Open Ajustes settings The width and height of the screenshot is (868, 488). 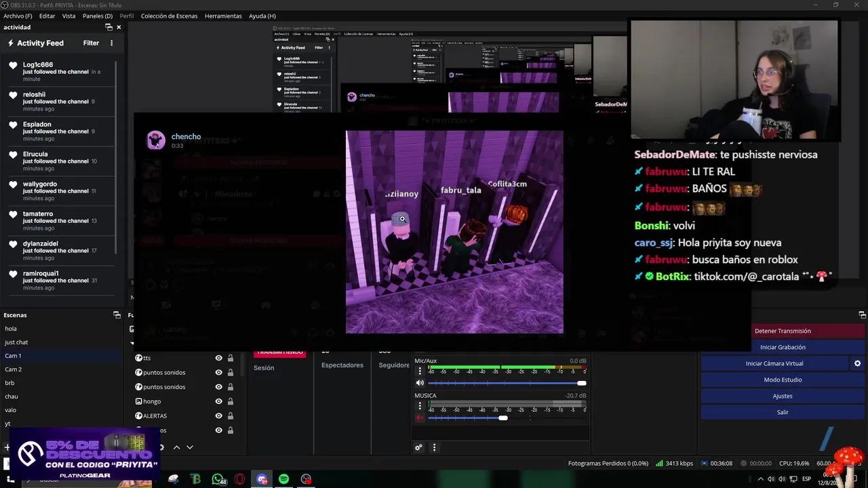(x=783, y=396)
